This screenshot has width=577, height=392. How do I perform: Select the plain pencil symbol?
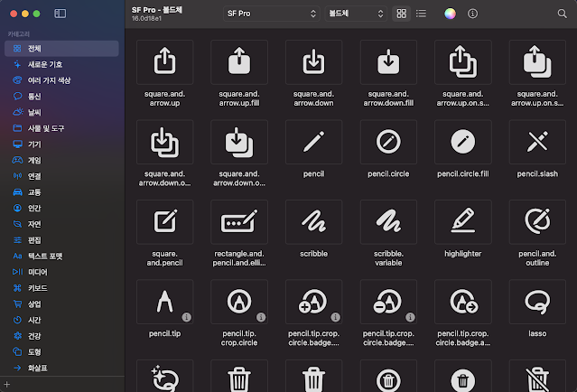pos(313,142)
